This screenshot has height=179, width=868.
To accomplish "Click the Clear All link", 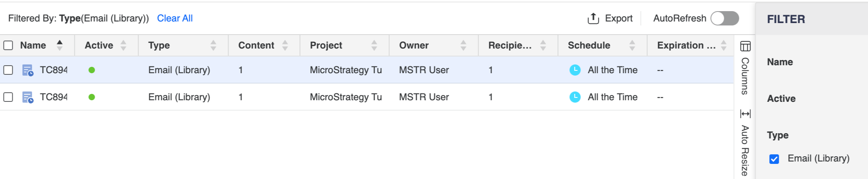I will tap(175, 18).
